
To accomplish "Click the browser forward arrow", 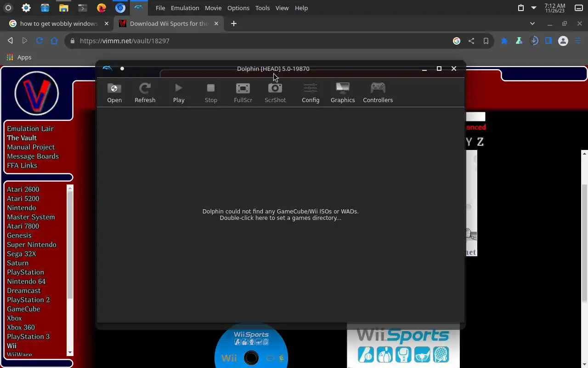I will (x=25, y=41).
